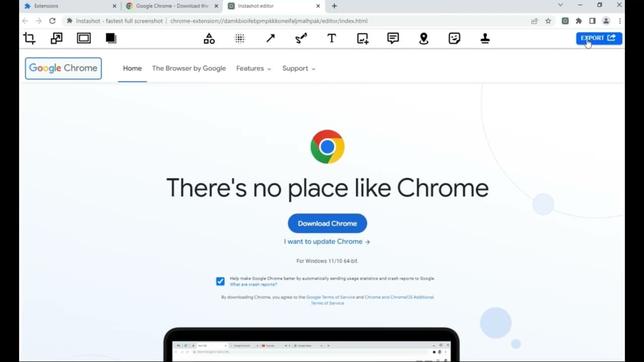Image resolution: width=644 pixels, height=362 pixels.
Task: Click I want to update Chrome link
Action: (327, 241)
